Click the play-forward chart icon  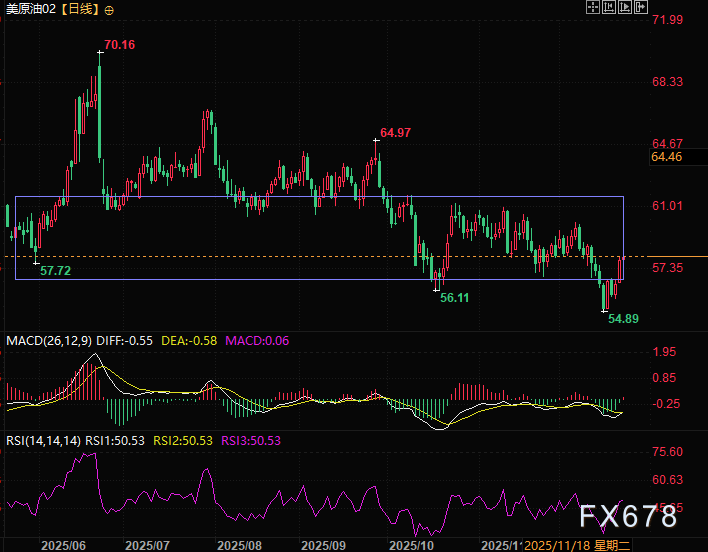[x=627, y=8]
